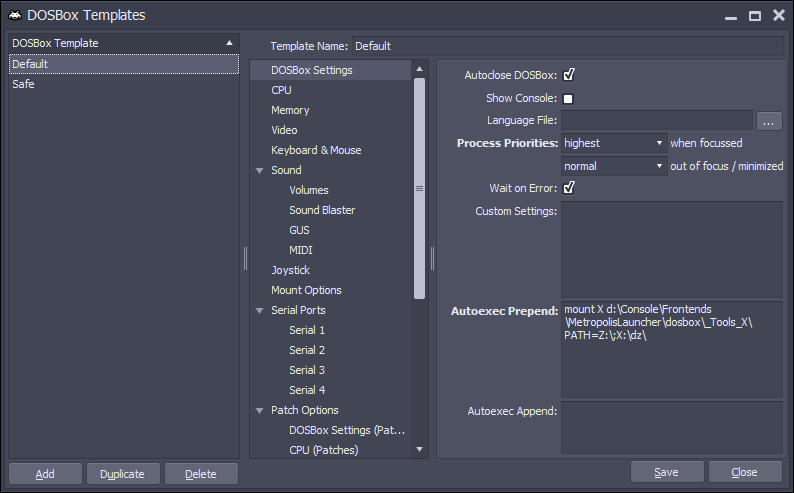This screenshot has width=794, height=493.
Task: Collapse the Serial Ports tree node
Action: (x=260, y=310)
